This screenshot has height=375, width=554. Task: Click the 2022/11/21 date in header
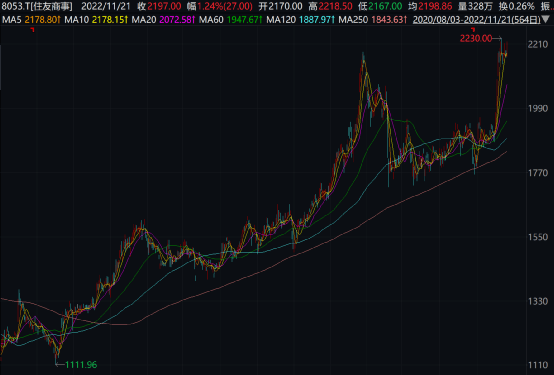click(x=106, y=6)
